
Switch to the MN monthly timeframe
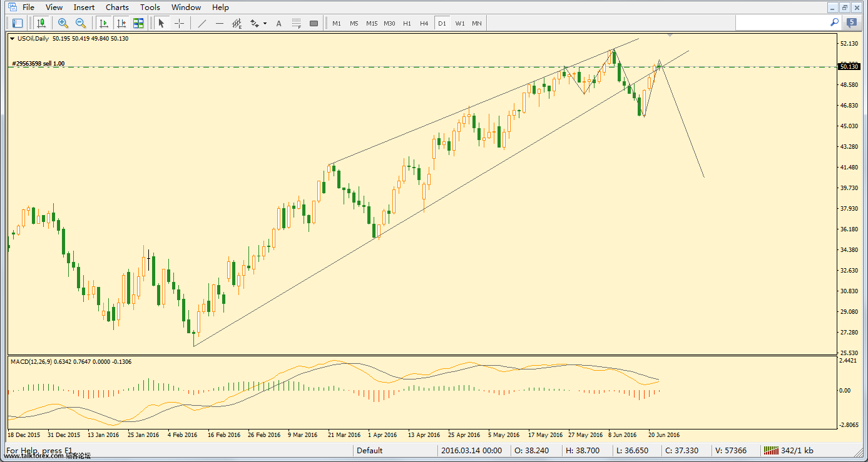tap(477, 23)
